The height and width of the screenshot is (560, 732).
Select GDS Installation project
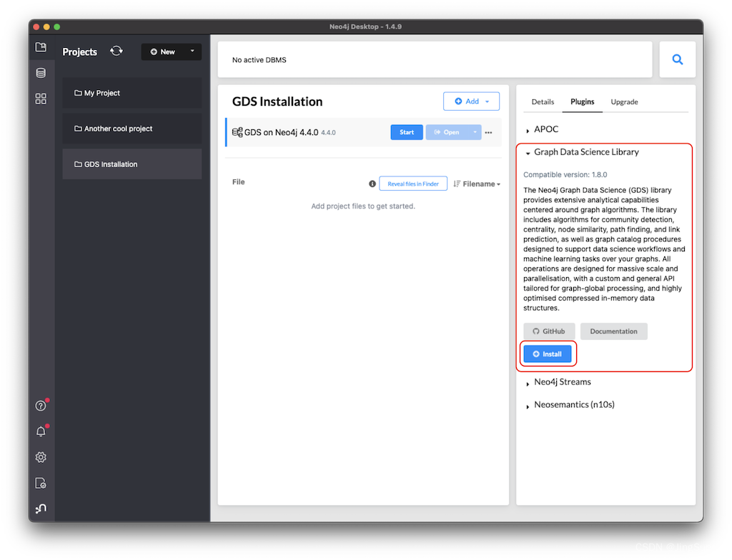point(132,164)
